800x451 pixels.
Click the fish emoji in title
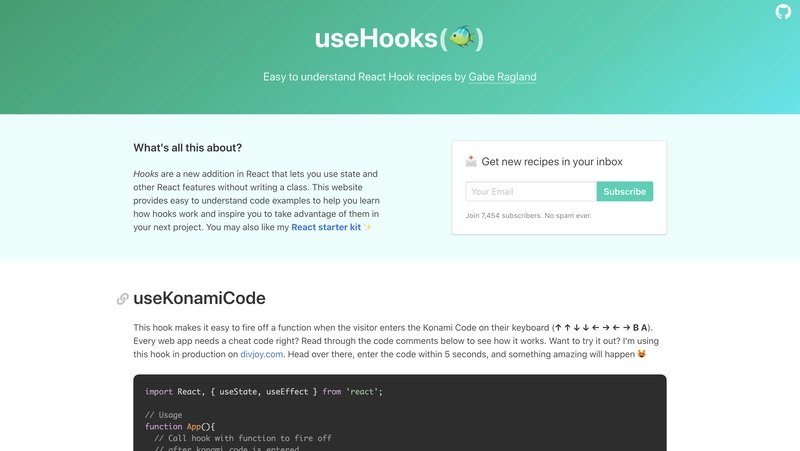(x=462, y=37)
